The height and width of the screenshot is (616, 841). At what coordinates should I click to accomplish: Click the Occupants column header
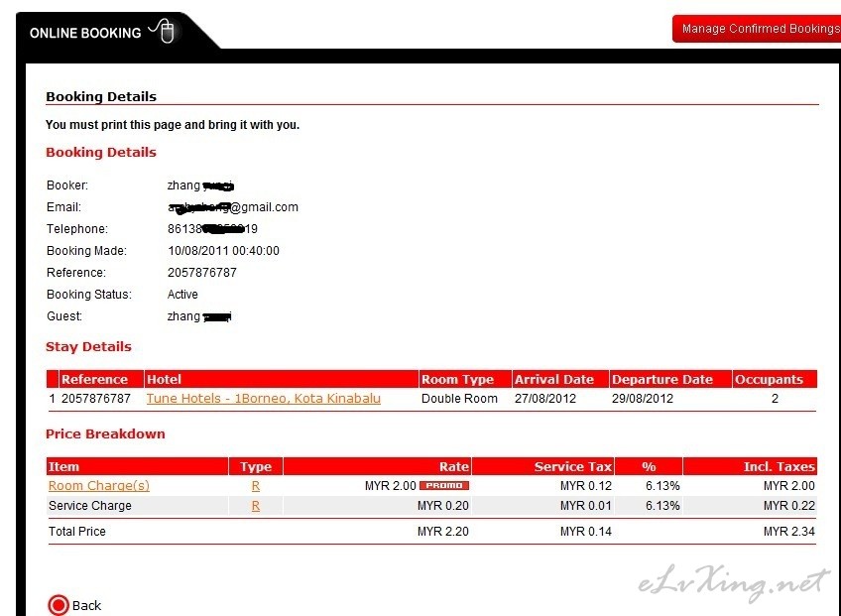(x=775, y=379)
